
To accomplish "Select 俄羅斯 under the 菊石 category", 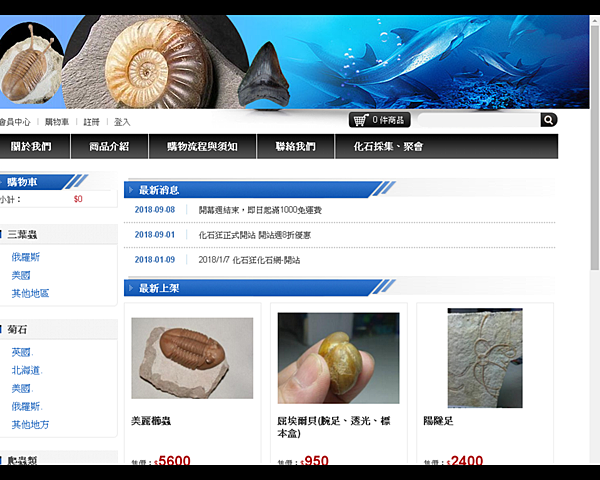I will (27, 406).
